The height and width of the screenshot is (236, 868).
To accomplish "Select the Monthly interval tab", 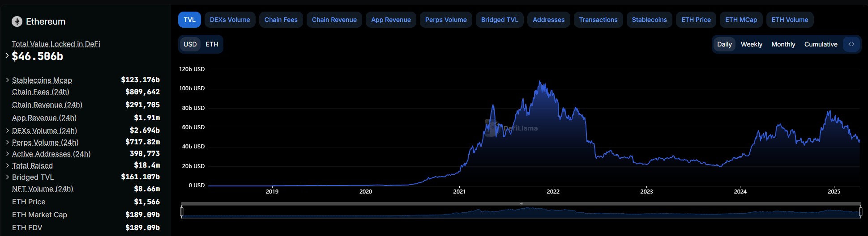I will click(783, 44).
